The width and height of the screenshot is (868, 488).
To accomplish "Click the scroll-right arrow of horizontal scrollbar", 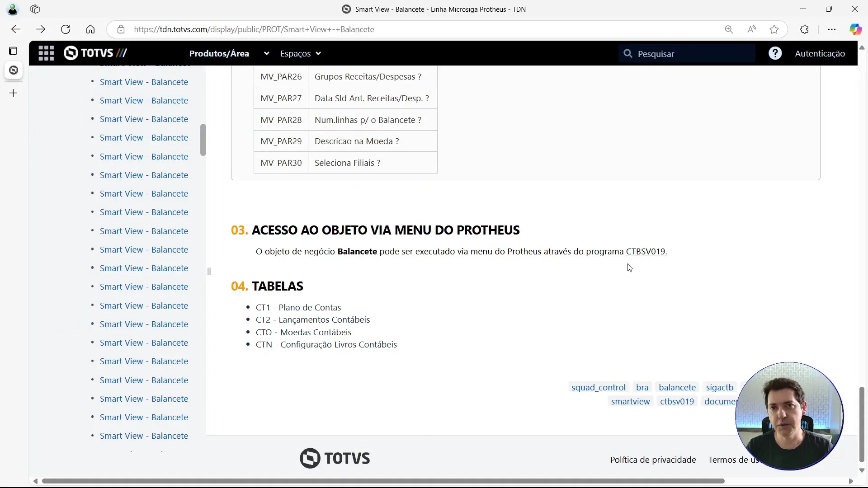I will click(x=851, y=481).
